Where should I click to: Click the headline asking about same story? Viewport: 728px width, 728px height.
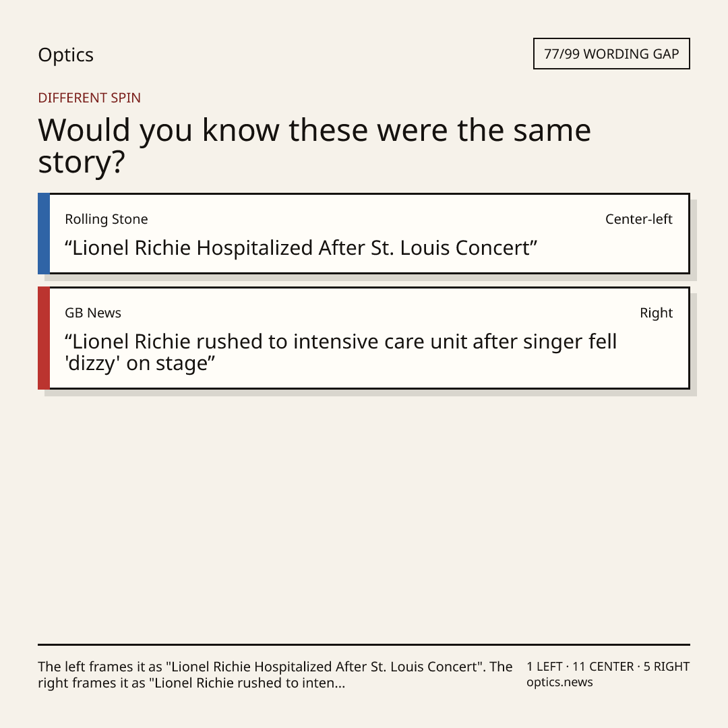pyautogui.click(x=314, y=146)
